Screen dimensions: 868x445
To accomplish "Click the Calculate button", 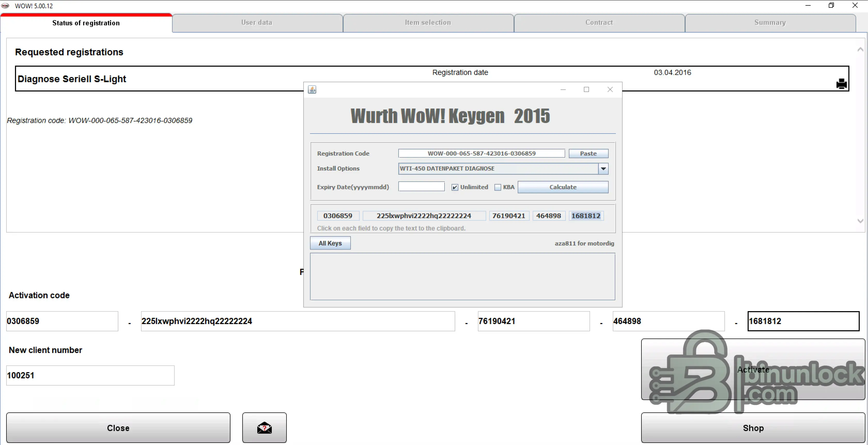I will pos(563,187).
